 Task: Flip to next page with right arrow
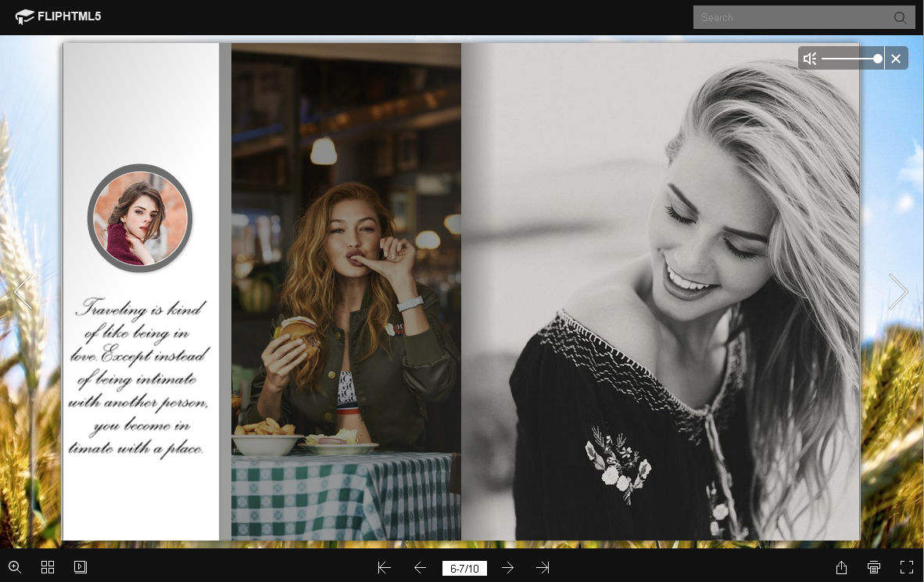click(x=898, y=292)
